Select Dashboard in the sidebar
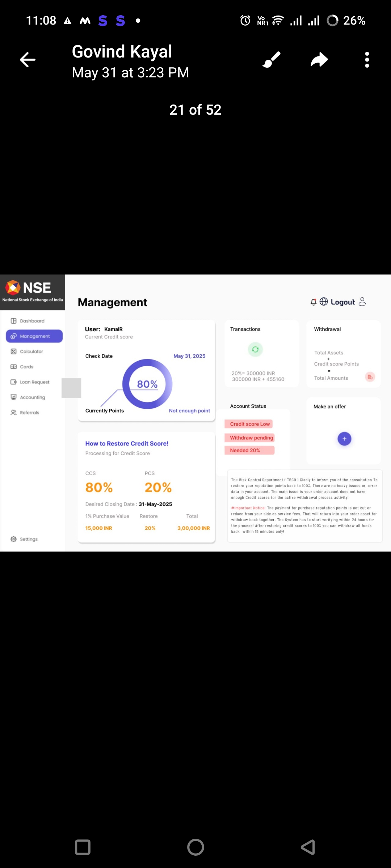The width and height of the screenshot is (391, 868). (32, 321)
